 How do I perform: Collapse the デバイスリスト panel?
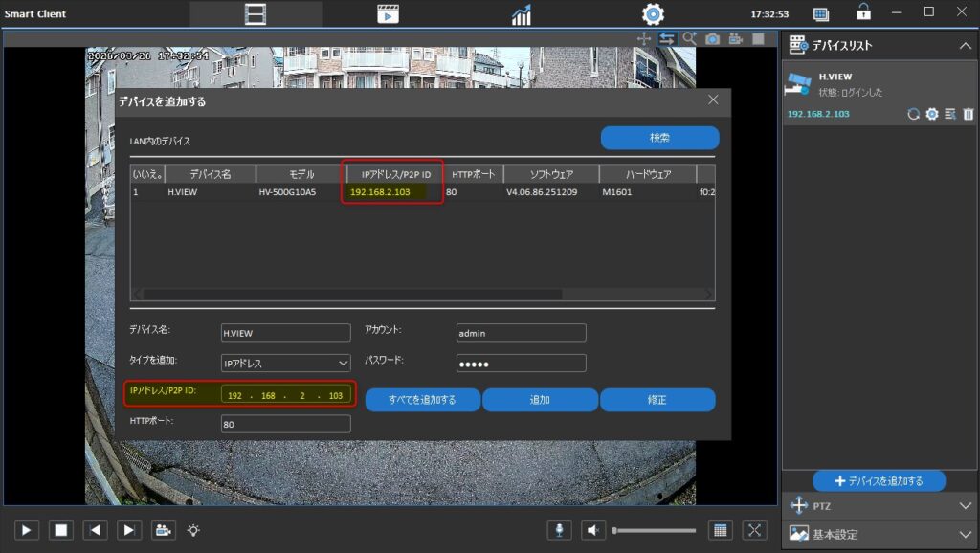964,46
